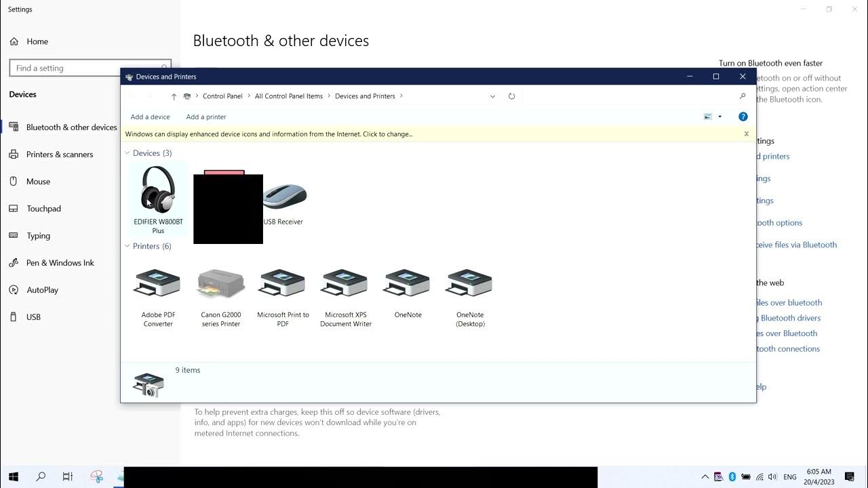Select the OneNote printer icon
The height and width of the screenshot is (488, 868).
[x=408, y=292]
